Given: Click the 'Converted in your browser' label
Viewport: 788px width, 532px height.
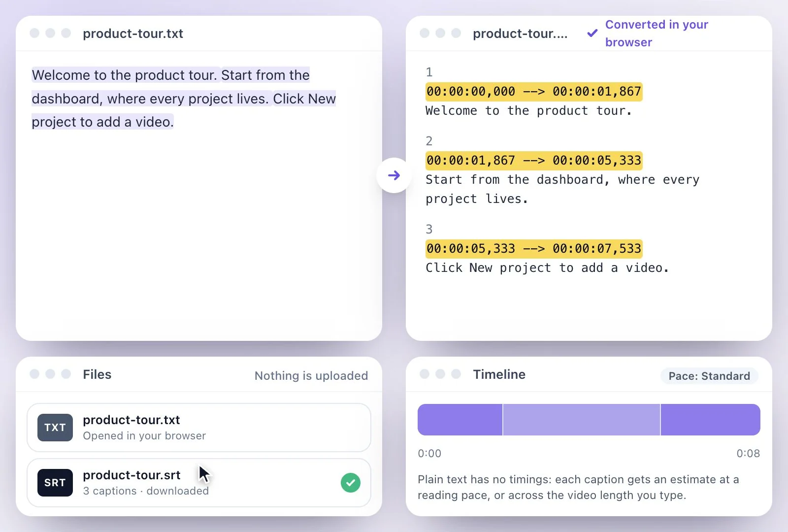Looking at the screenshot, I should click(657, 33).
